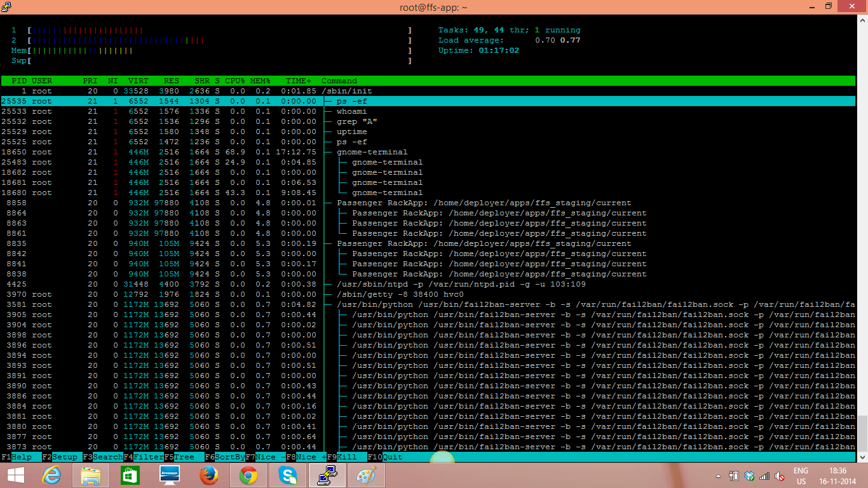The height and width of the screenshot is (488, 868).
Task: Select gnome-terminal row with PID 25483
Action: tap(428, 162)
